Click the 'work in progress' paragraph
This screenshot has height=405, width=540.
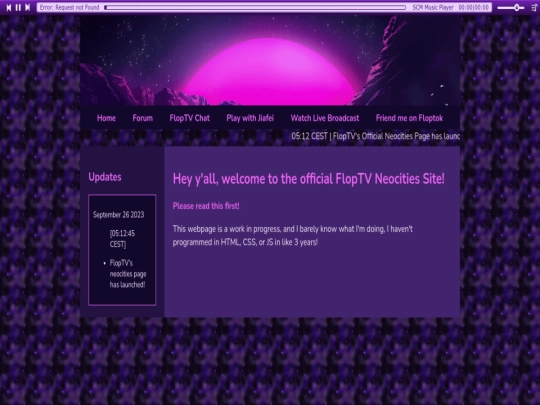(292, 236)
